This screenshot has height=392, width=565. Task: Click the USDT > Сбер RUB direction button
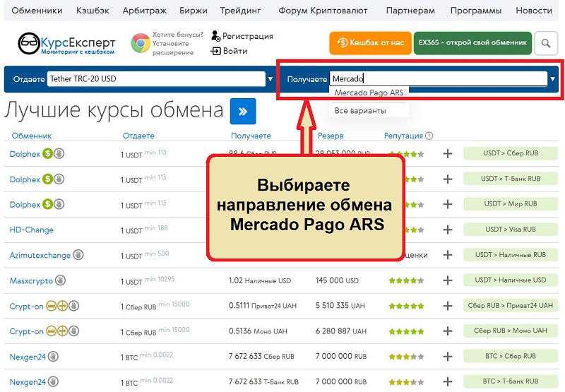pyautogui.click(x=510, y=153)
